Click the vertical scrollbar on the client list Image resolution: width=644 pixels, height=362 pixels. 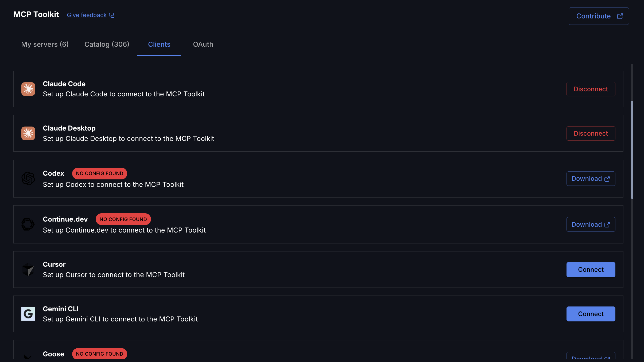coord(632,149)
